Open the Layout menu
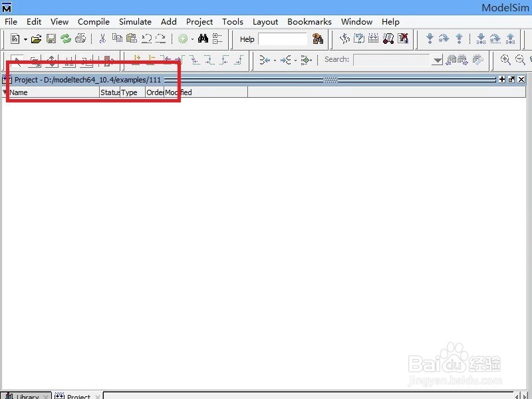Screen dimensions: 532x399 [265, 22]
